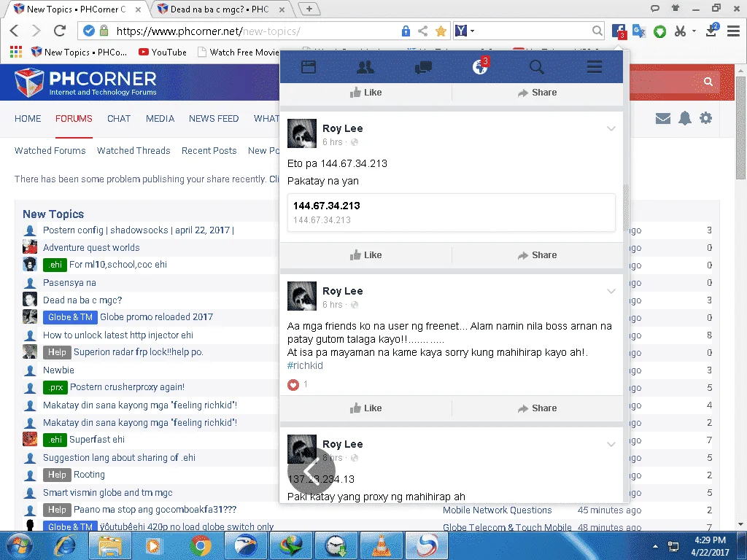The height and width of the screenshot is (560, 747).
Task: Open the scissors capture tool icon
Action: pos(681,31)
